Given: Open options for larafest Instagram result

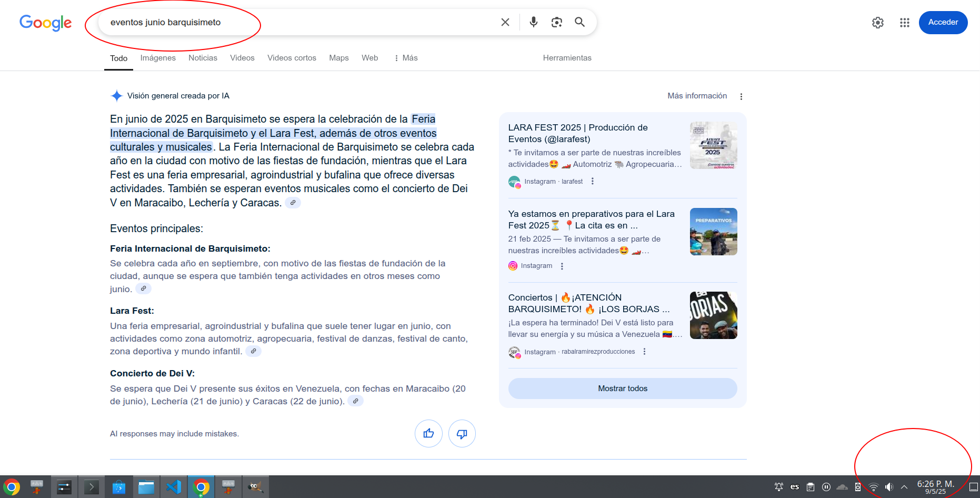Looking at the screenshot, I should point(592,181).
